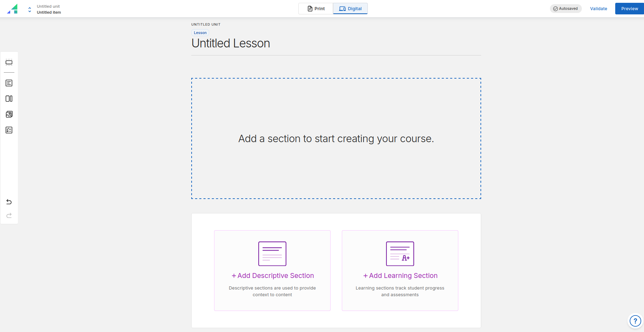Open the Preview
Screen dimensions: 644x332
point(629,9)
